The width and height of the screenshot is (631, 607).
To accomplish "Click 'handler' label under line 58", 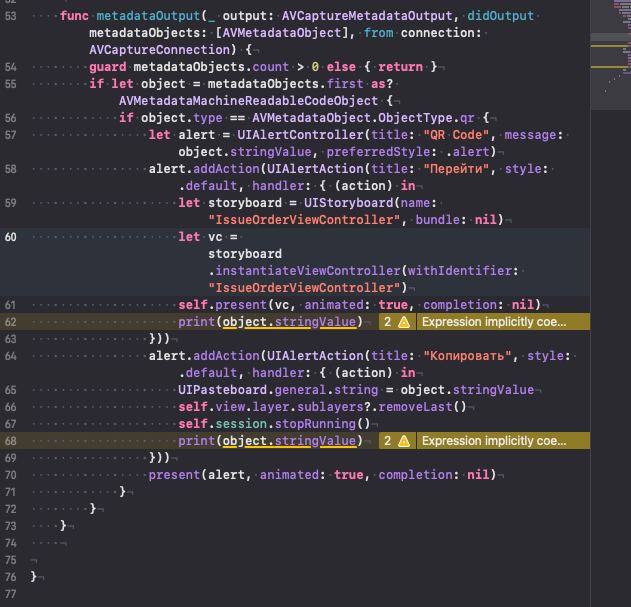I will [x=278, y=186].
